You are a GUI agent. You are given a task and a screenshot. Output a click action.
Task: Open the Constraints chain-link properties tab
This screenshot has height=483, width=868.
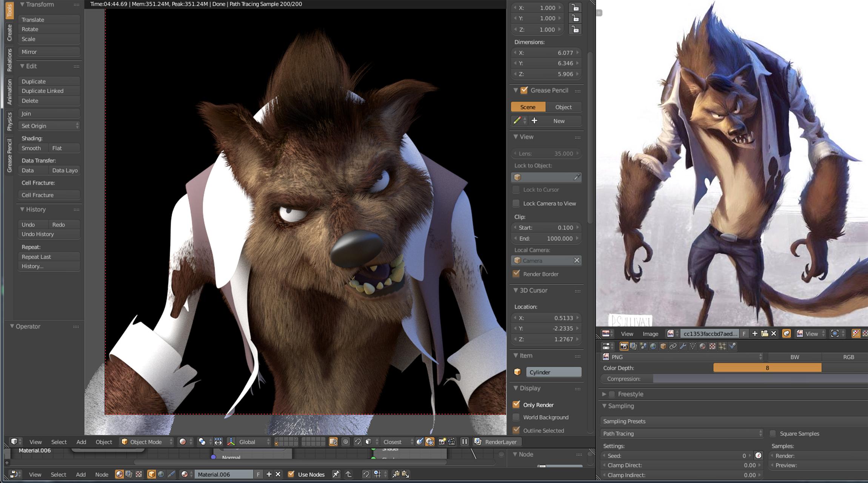pos(673,346)
